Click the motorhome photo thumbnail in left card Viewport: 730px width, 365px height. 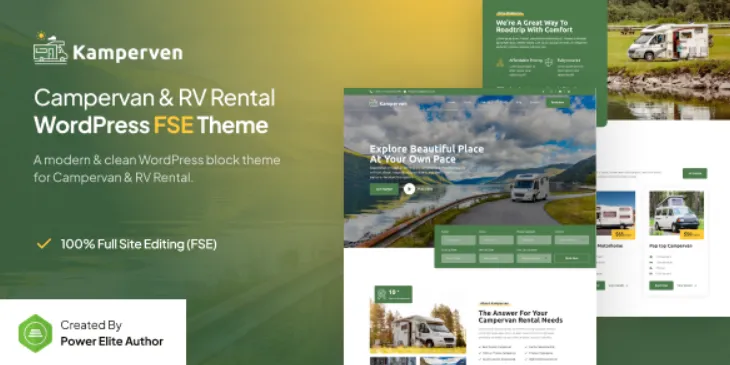click(x=615, y=213)
